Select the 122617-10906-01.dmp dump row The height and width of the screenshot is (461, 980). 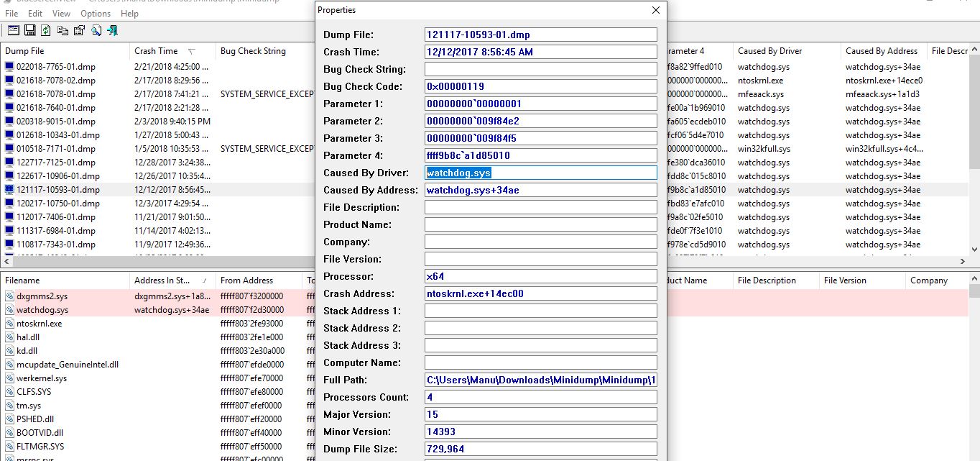[x=158, y=176]
